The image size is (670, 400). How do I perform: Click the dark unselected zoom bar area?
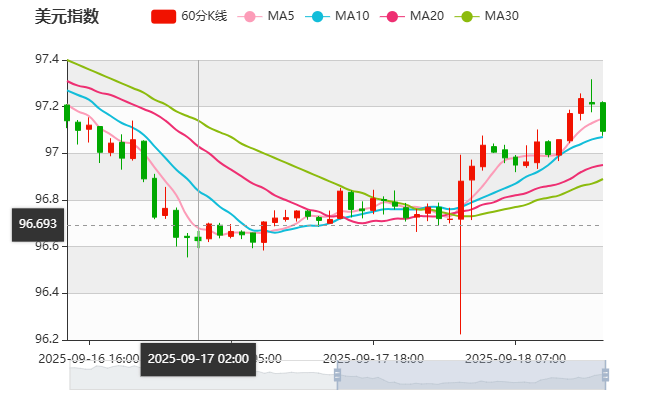coord(200,376)
